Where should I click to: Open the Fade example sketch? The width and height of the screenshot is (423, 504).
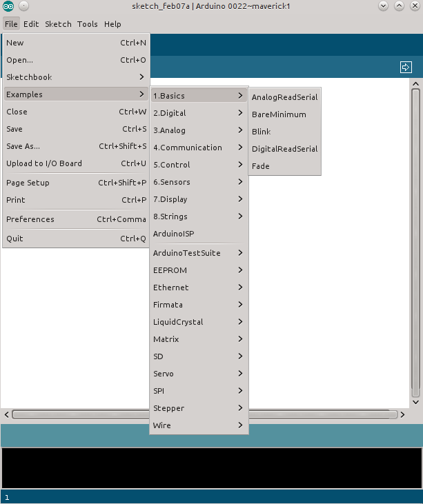point(285,166)
